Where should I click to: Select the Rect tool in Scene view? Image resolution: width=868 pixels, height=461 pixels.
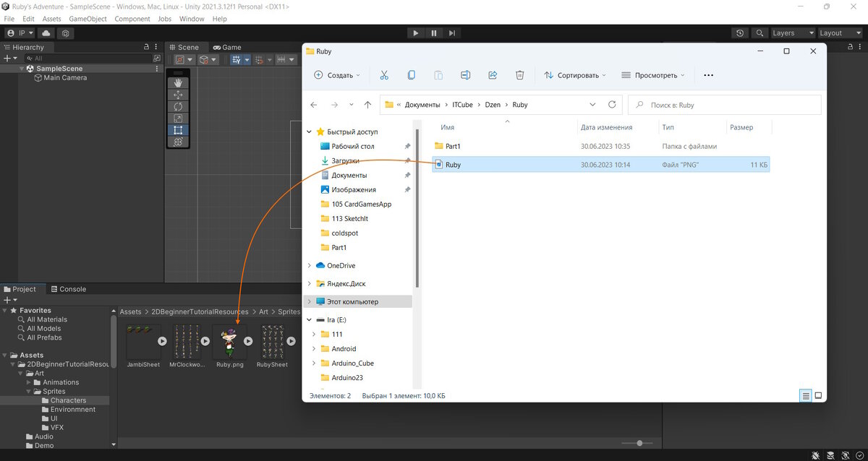point(178,130)
